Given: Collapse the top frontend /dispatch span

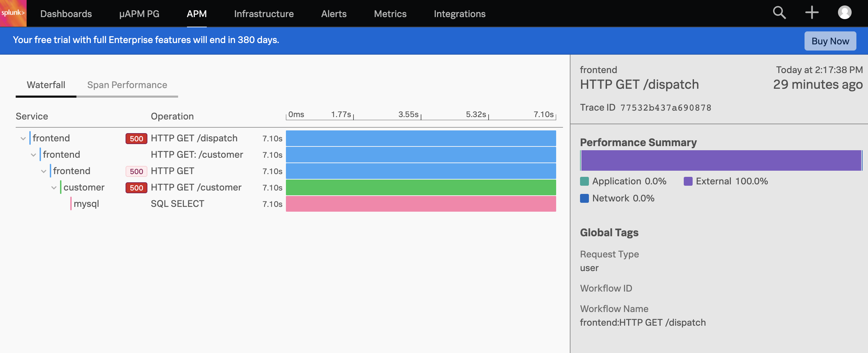Looking at the screenshot, I should 23,138.
